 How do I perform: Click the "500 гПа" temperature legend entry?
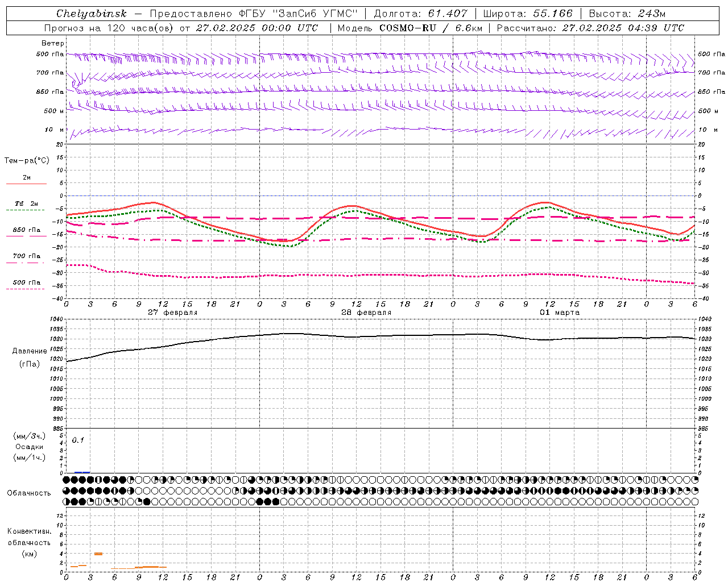pos(27,282)
